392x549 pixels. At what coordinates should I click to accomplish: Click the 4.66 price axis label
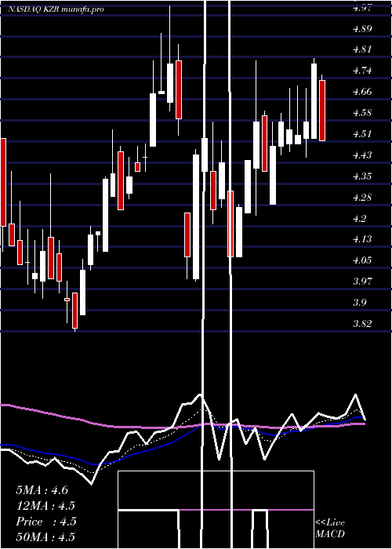[362, 92]
